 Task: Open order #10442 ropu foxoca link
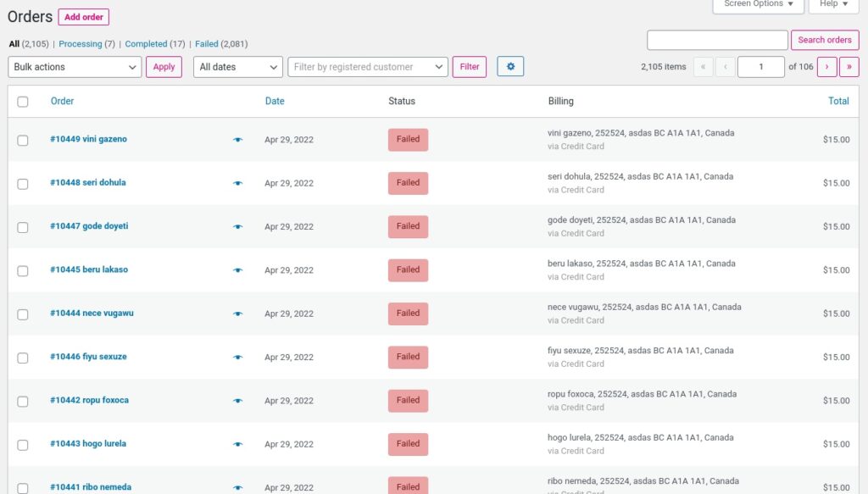click(89, 400)
